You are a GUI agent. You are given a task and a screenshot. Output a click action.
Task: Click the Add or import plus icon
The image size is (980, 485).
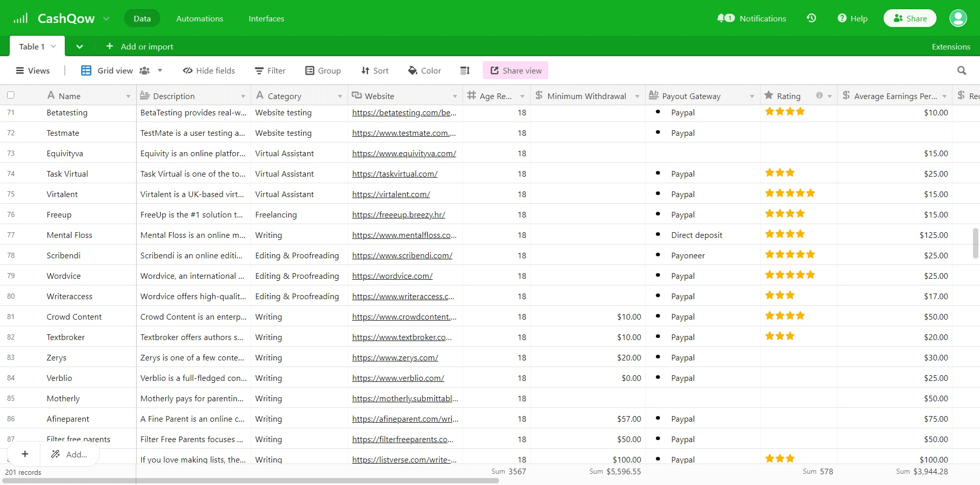click(109, 46)
